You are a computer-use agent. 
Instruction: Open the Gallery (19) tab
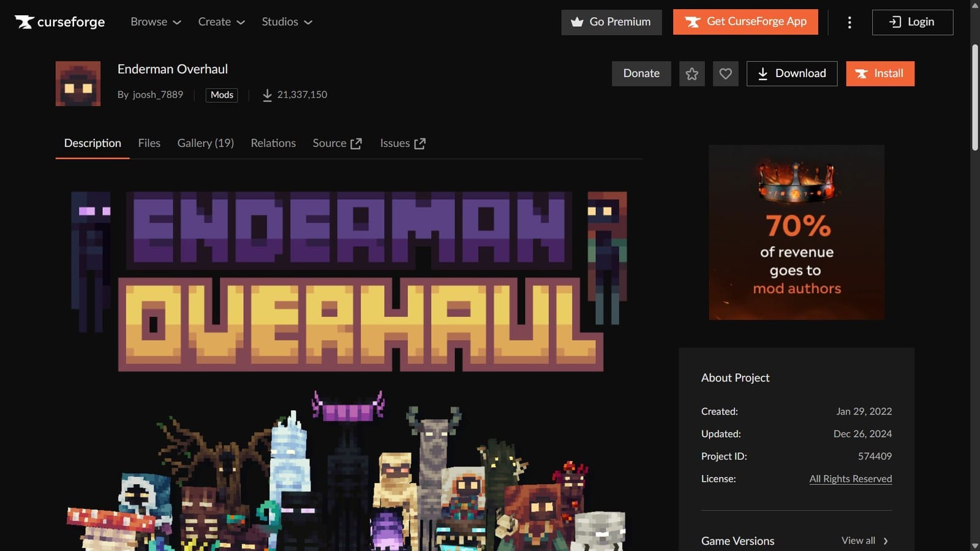[205, 143]
